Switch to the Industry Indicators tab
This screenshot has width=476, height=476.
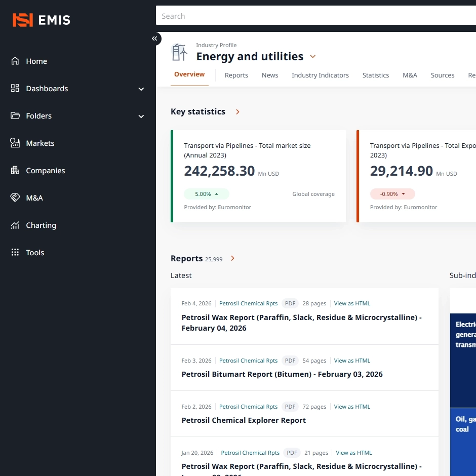click(320, 75)
